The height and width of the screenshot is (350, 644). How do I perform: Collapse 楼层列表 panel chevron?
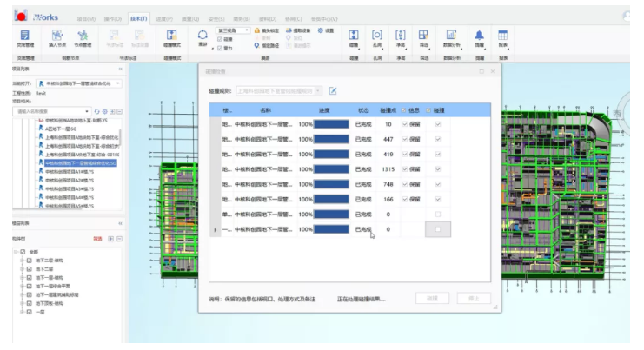point(120,223)
